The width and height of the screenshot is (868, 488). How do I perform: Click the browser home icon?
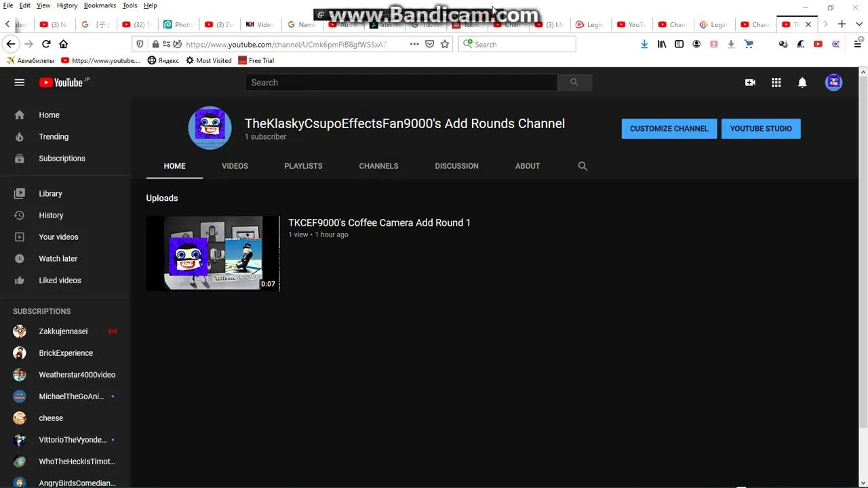[64, 44]
